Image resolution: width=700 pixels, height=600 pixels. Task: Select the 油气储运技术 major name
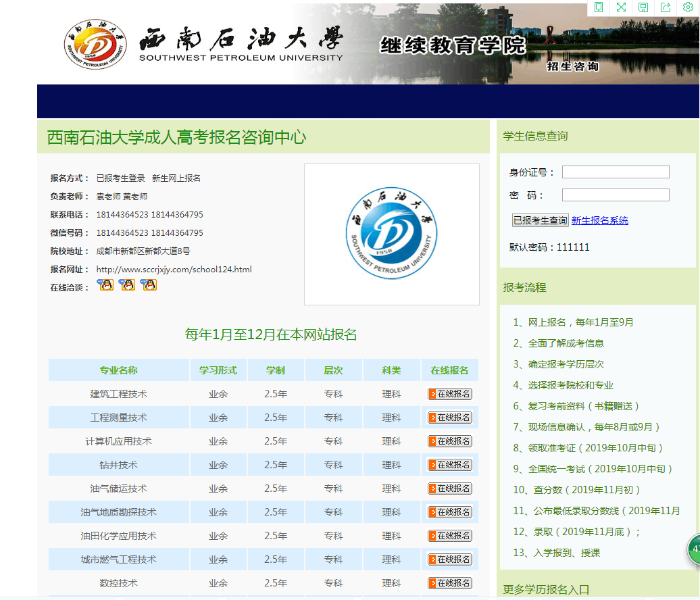point(118,489)
